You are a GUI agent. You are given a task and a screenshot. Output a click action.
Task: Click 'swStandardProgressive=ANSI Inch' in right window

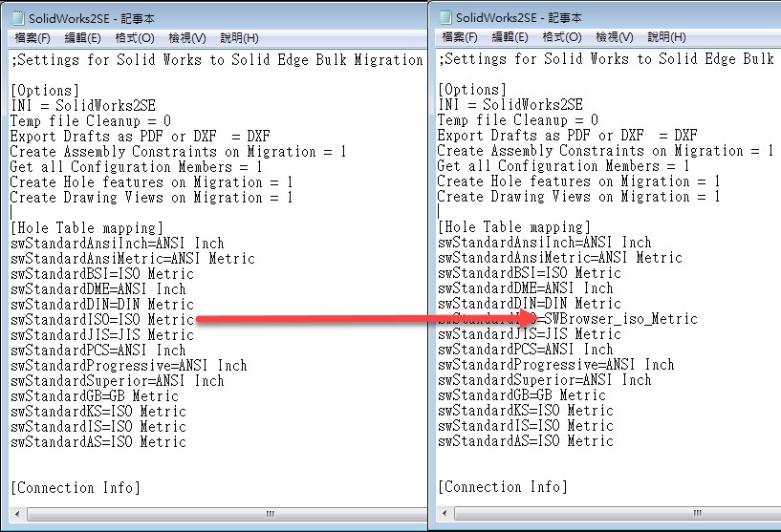click(x=556, y=365)
